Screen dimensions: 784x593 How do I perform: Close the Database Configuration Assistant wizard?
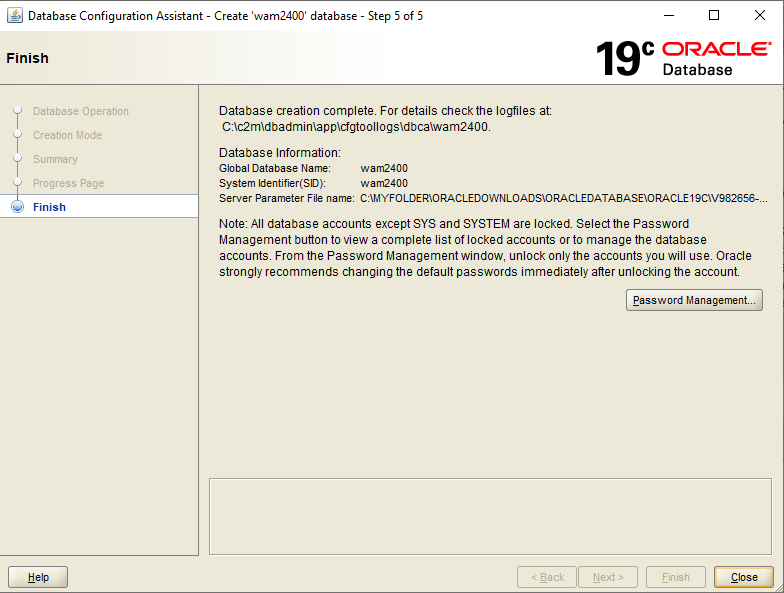tap(744, 577)
